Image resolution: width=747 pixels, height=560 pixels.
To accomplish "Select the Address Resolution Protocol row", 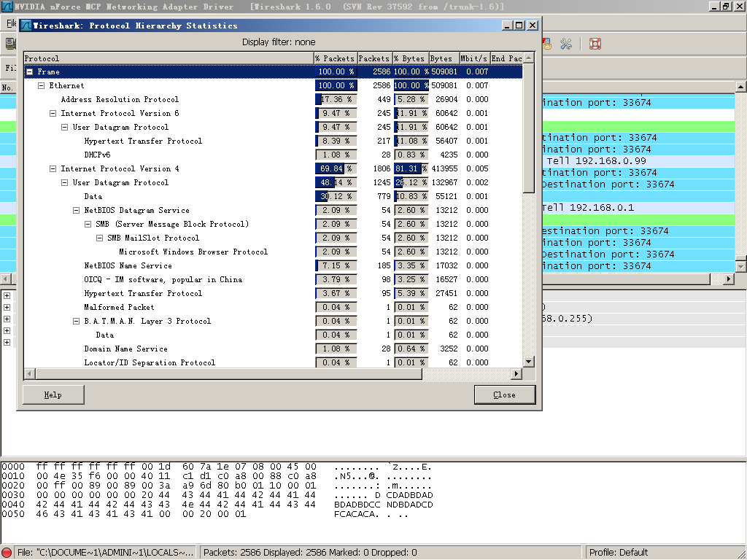I will (x=120, y=100).
